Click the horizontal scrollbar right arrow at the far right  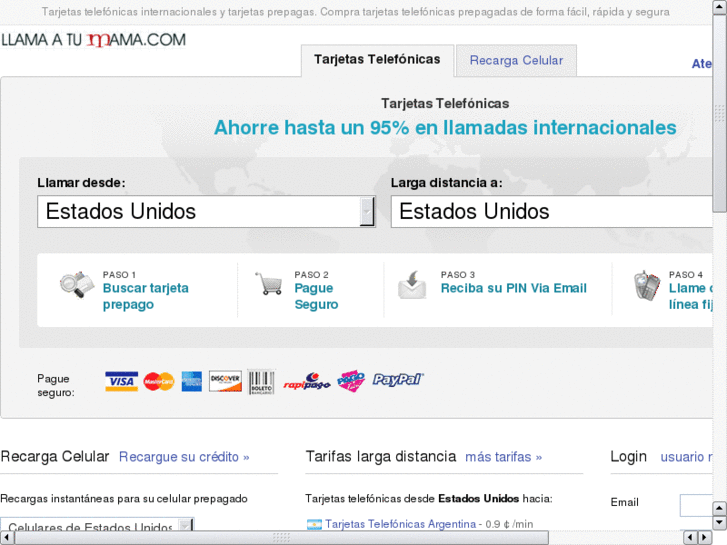pos(705,538)
